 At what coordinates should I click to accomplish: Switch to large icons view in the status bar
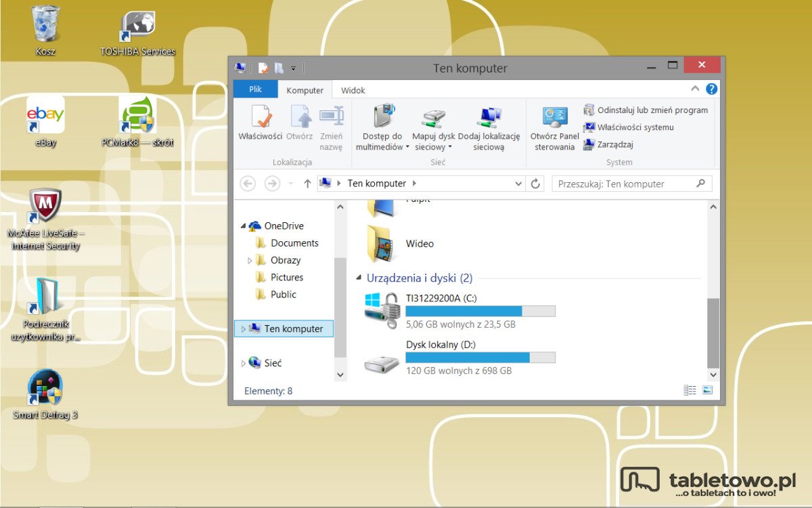point(707,390)
